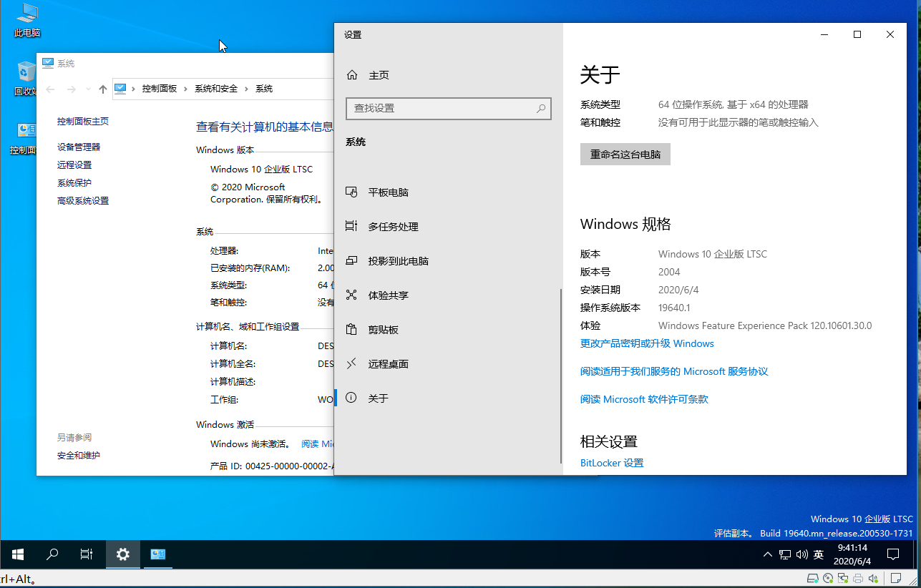
Task: Select 多任务处理 in Settings sidebar
Action: pos(447,227)
